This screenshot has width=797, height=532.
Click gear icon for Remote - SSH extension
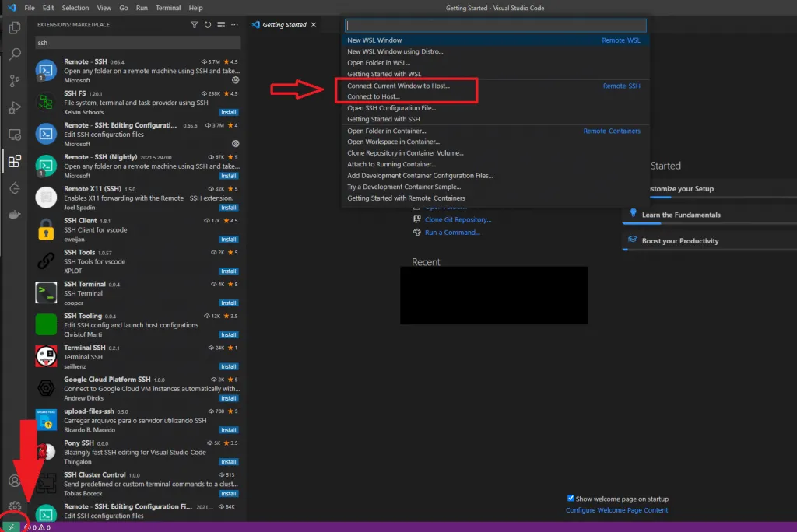[236, 79]
